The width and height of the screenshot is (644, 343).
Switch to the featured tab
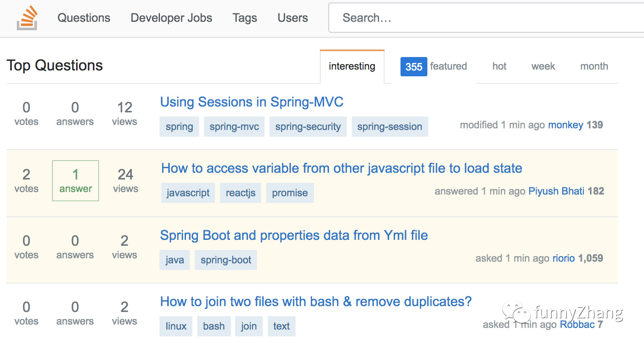pyautogui.click(x=434, y=66)
